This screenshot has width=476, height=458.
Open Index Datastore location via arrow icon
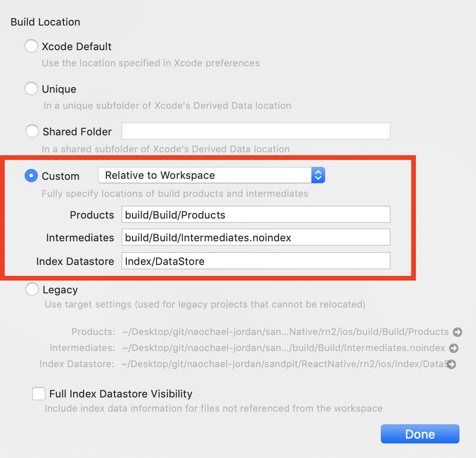point(452,364)
